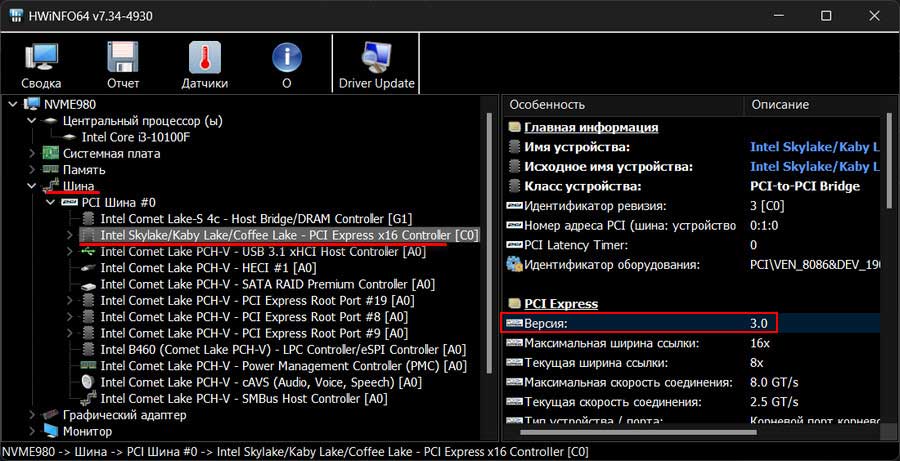Expand the Системная плата node
Screen dimensions: 900x461
coord(32,153)
